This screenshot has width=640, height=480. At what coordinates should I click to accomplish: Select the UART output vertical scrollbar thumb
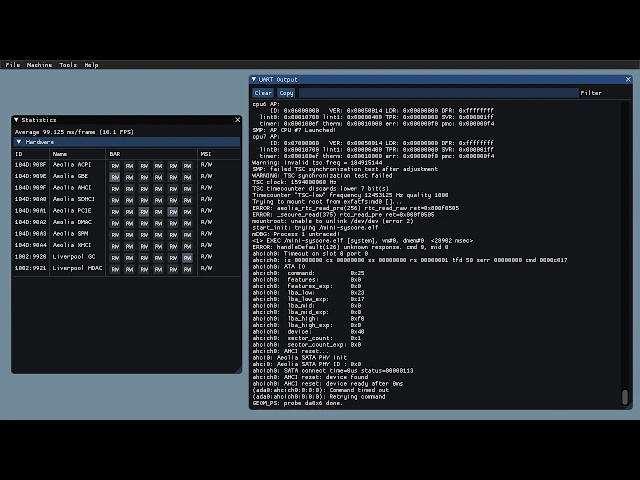tap(625, 397)
